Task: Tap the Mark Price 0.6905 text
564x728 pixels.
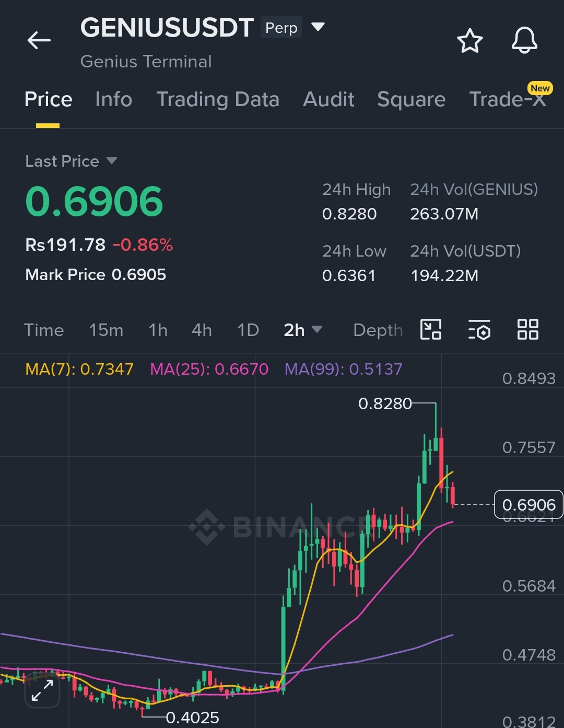Action: 96,274
